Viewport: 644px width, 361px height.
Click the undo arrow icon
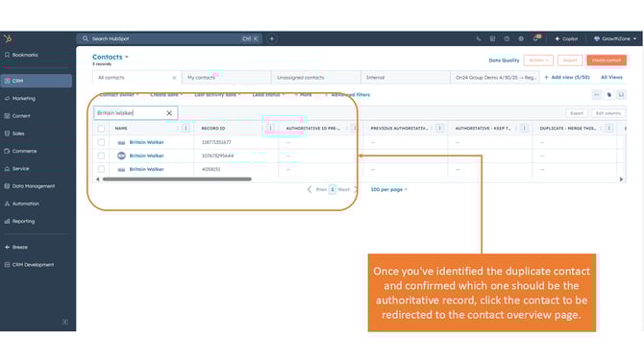pos(597,95)
